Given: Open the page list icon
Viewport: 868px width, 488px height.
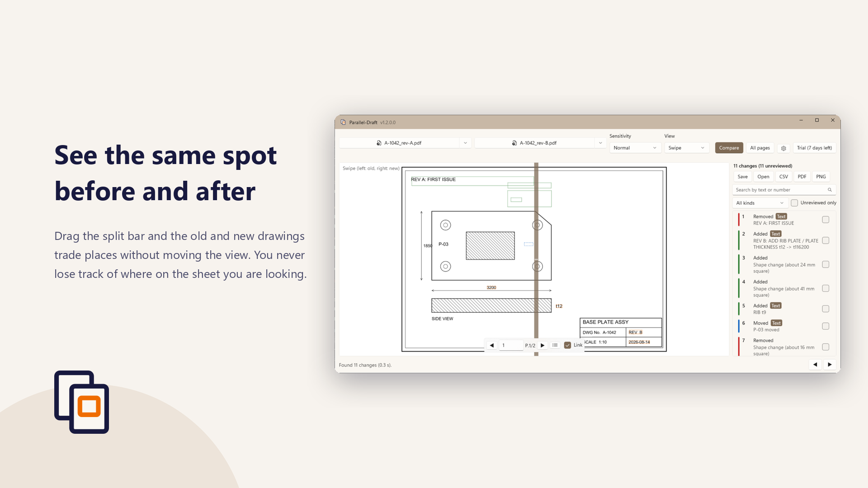Looking at the screenshot, I should click(555, 345).
